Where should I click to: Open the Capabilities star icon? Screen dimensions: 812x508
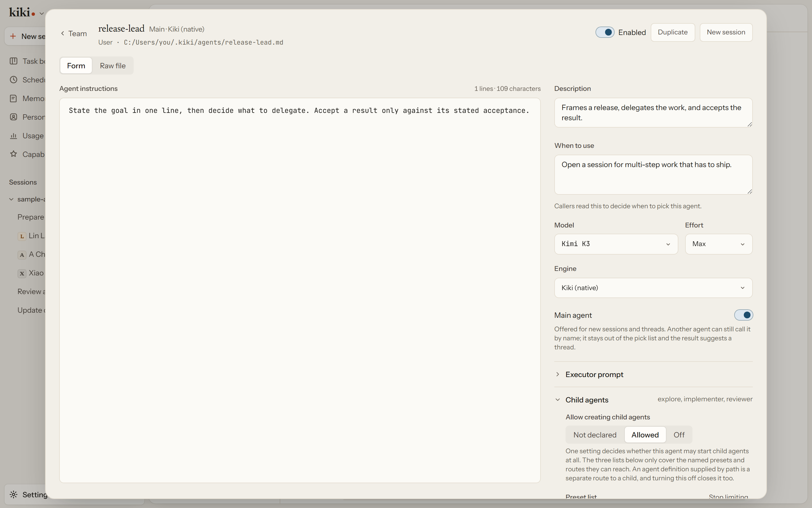pyautogui.click(x=14, y=154)
